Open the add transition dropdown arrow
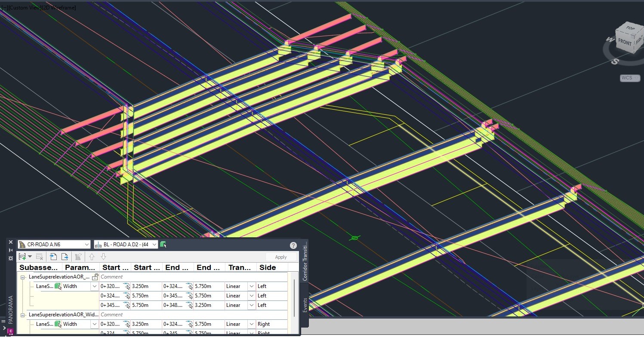Screen dimensions: 644x337 click(30, 257)
